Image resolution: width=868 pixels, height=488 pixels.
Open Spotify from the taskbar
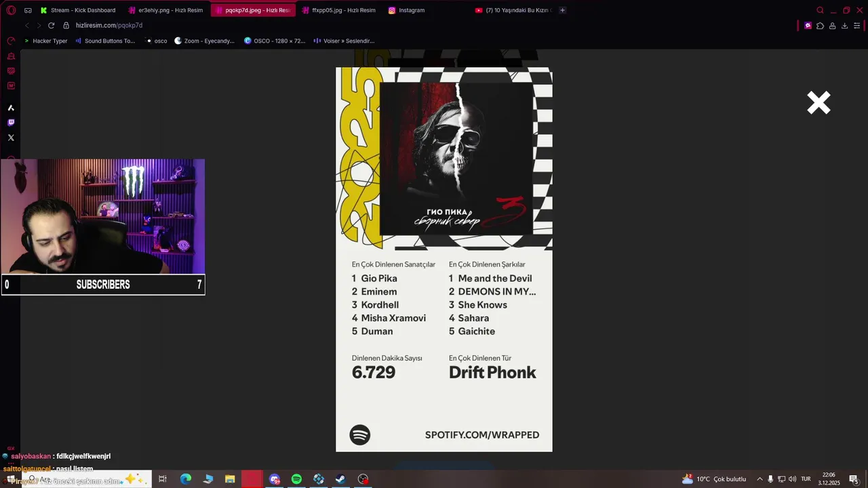point(296,479)
